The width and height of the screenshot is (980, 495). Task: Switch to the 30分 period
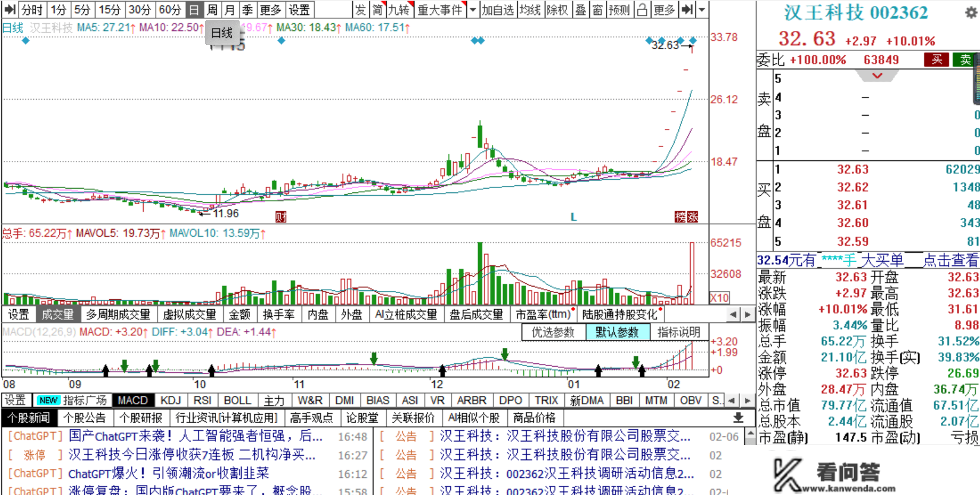coord(140,9)
